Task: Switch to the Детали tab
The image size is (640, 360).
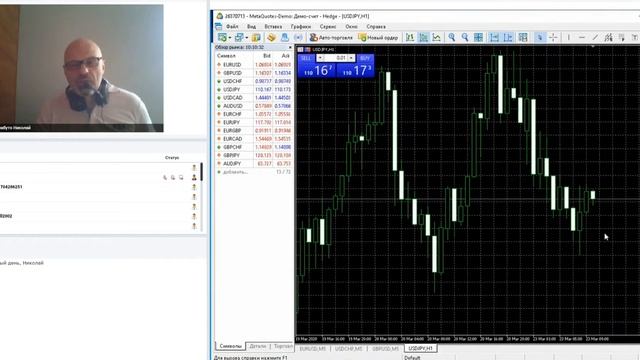Action: 258,346
